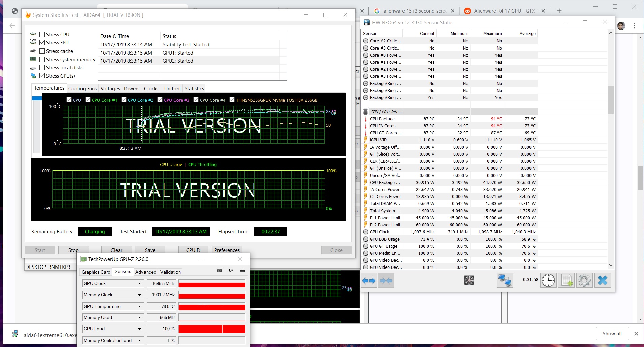
Task: Open HWiNFO settings gear icon
Action: pos(584,280)
